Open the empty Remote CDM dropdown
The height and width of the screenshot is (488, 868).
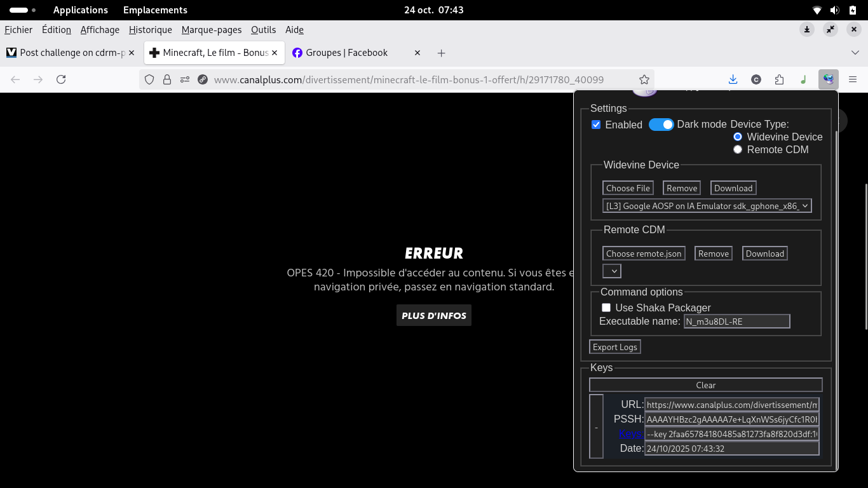612,271
